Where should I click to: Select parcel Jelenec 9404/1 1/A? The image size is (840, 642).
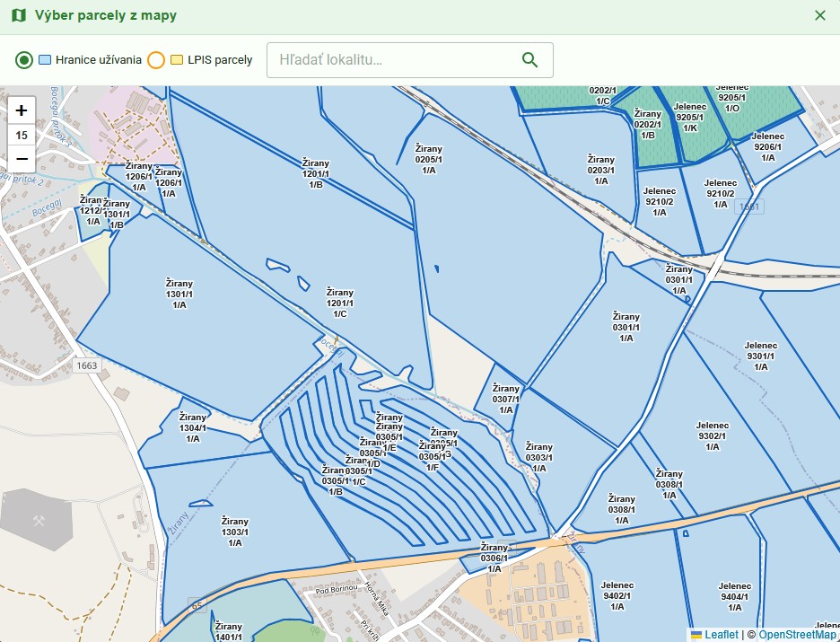point(734,596)
